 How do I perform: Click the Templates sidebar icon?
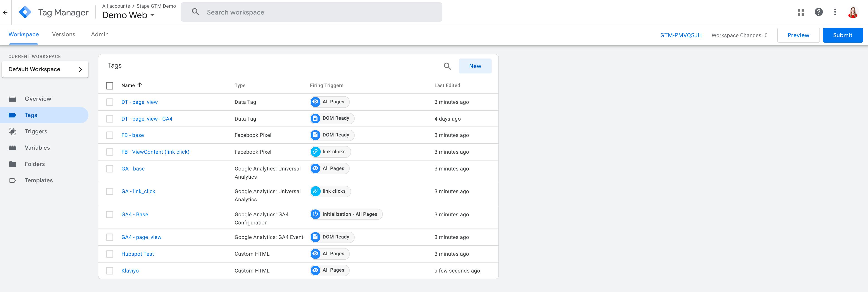coord(12,180)
